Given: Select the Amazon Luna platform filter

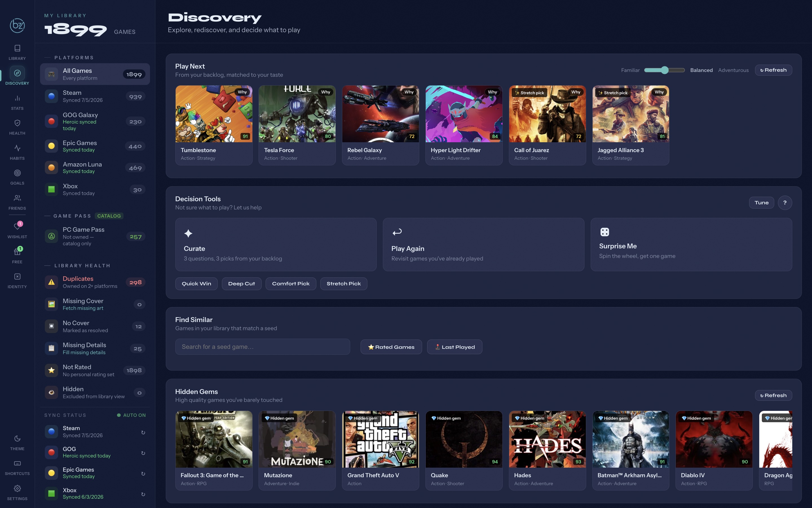Looking at the screenshot, I should tap(95, 168).
